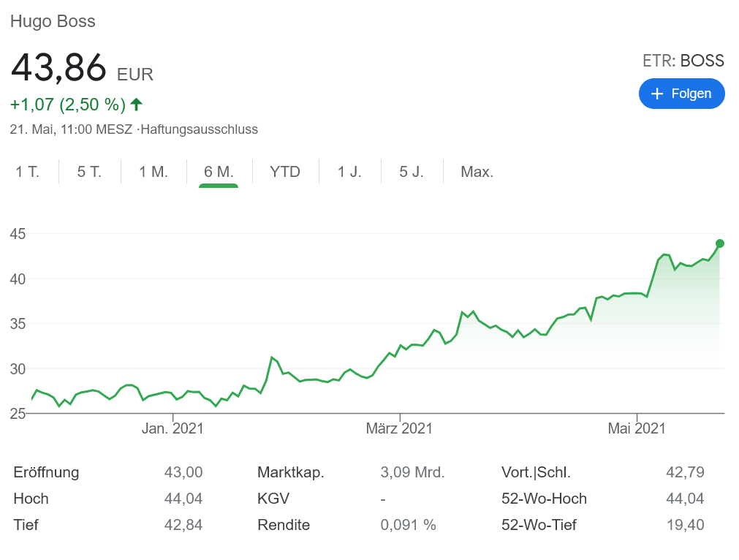Image resolution: width=739 pixels, height=560 pixels.
Task: Select the 6 M. time range
Action: (219, 172)
